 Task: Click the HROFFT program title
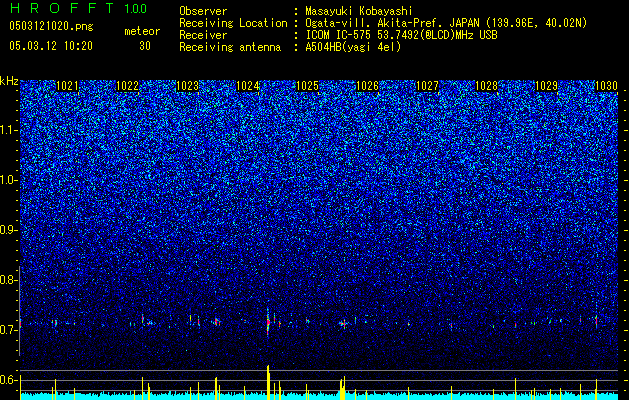click(x=62, y=8)
